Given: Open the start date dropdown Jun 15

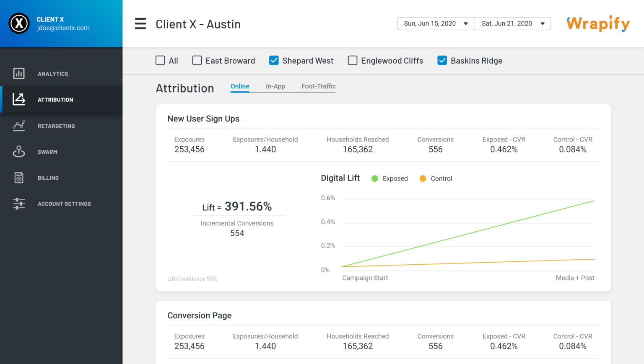Looking at the screenshot, I should pos(435,24).
